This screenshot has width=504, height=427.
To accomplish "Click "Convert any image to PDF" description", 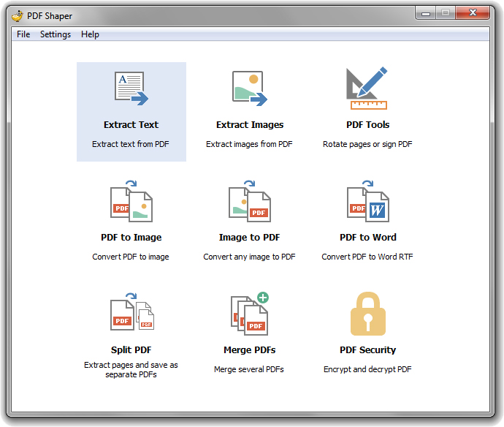I will pos(249,257).
